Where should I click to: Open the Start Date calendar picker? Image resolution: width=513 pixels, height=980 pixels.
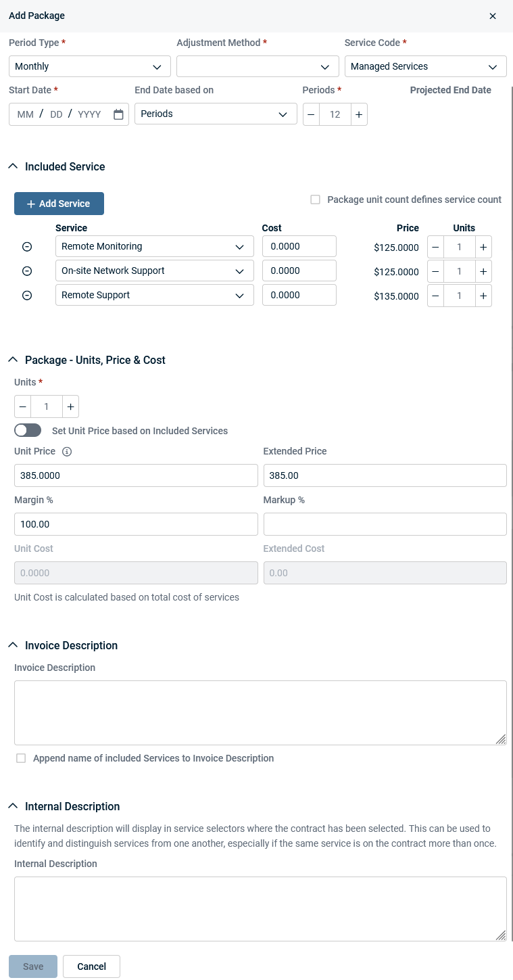118,114
